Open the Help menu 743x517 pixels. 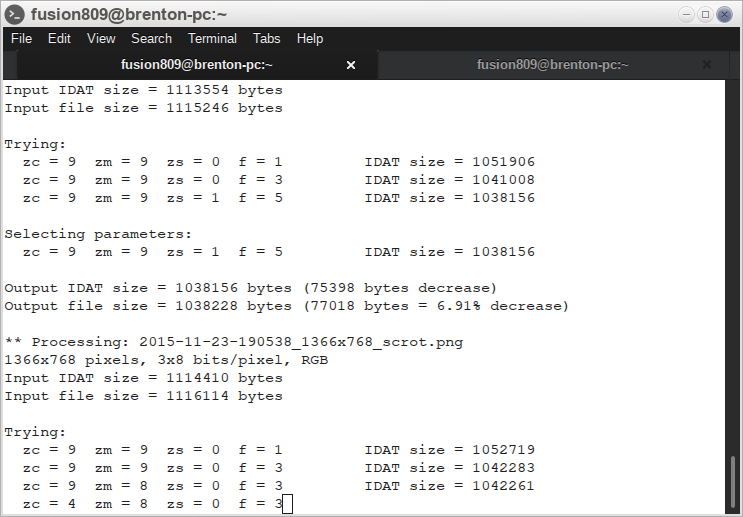310,38
